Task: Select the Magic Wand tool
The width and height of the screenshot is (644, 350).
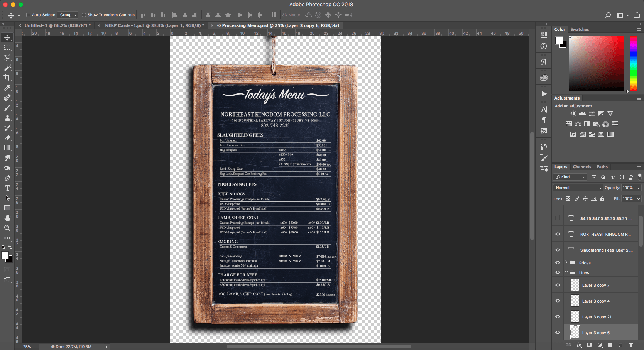Action: click(7, 68)
